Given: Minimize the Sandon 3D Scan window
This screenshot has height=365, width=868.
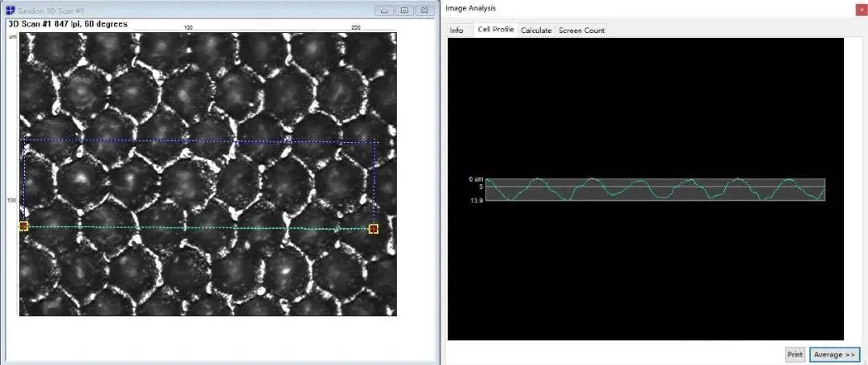Looking at the screenshot, I should 385,10.
